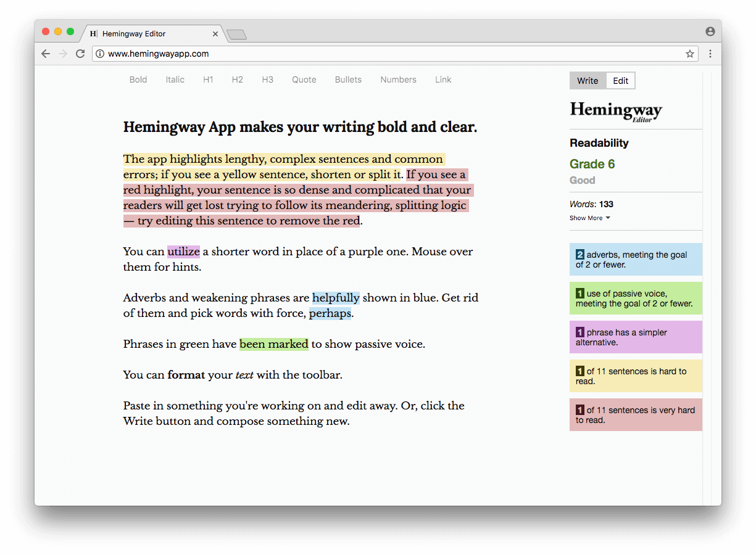This screenshot has height=555, width=756.
Task: Click the green highlighted phrase 'been marked'
Action: pos(274,344)
